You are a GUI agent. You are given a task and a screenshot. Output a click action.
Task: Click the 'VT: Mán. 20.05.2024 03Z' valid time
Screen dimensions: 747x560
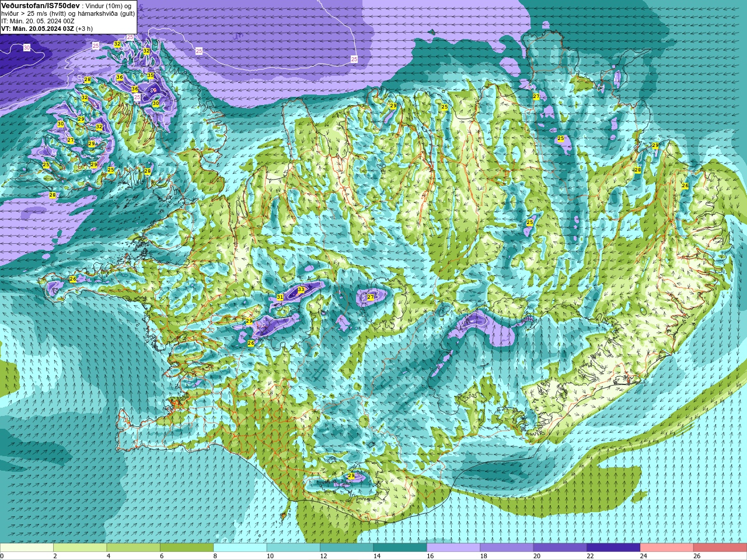click(37, 29)
